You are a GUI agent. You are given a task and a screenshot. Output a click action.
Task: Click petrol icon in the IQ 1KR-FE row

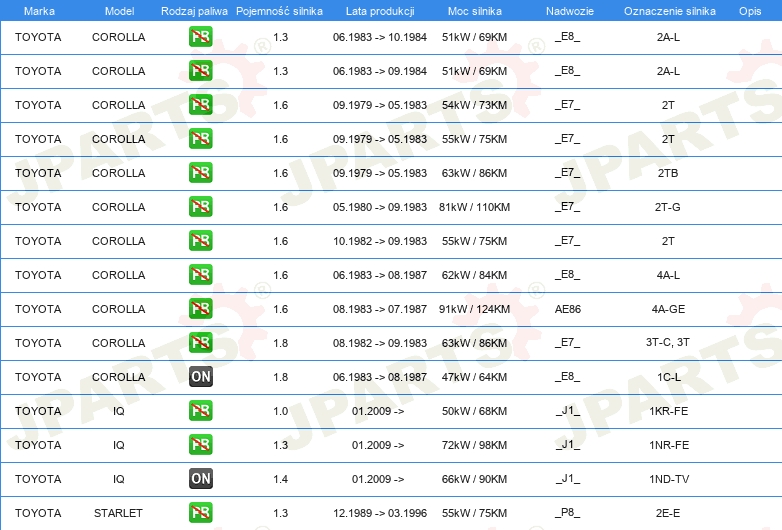(x=200, y=411)
